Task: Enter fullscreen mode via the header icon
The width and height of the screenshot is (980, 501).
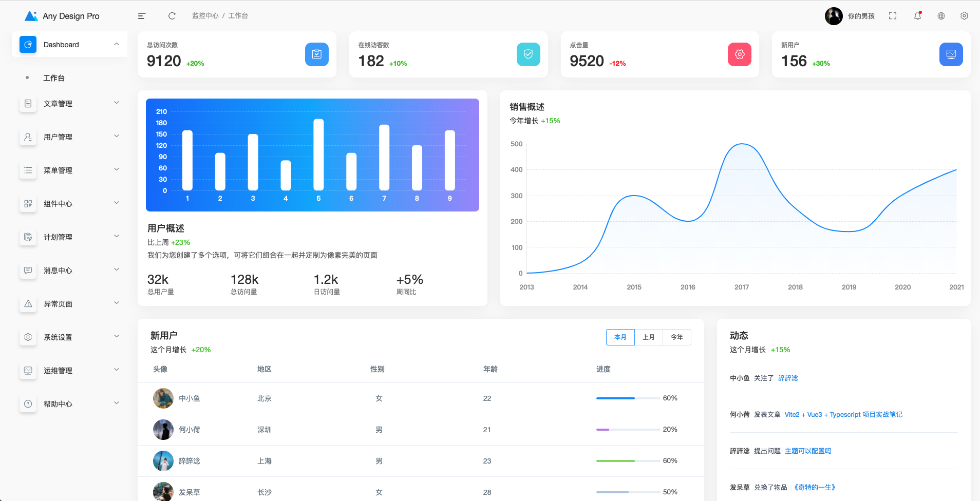Action: [893, 16]
